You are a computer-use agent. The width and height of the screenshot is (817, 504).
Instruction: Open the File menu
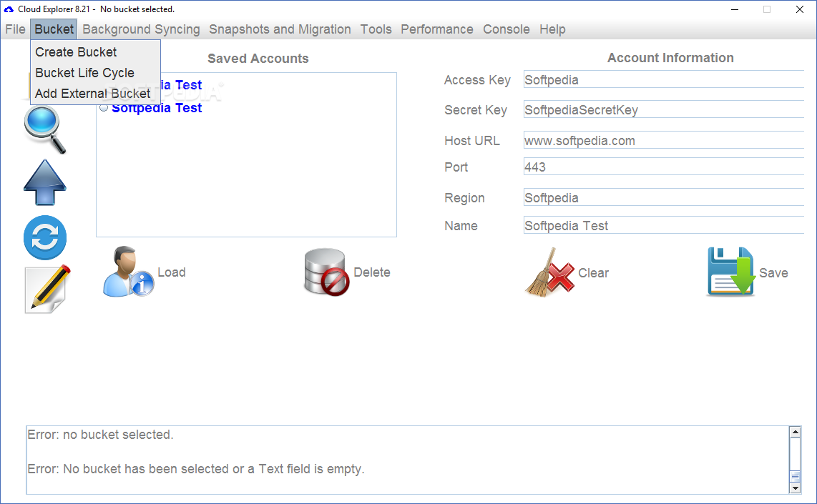point(15,29)
